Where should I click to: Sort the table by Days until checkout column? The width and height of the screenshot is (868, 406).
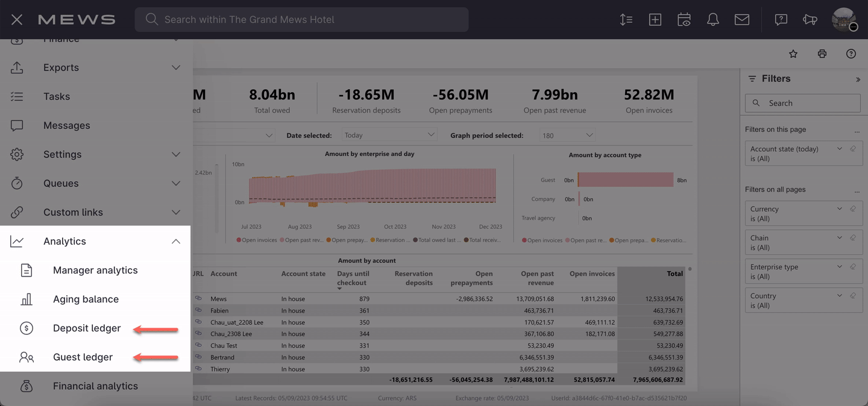353,278
